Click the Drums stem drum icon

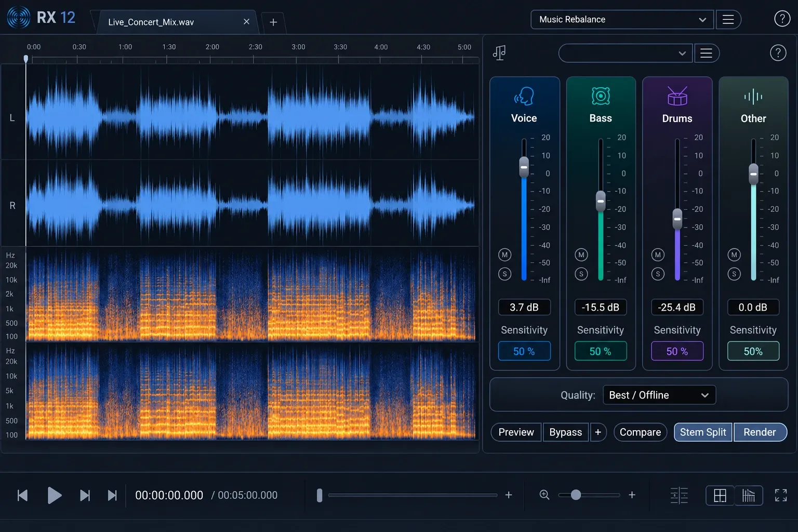[677, 96]
